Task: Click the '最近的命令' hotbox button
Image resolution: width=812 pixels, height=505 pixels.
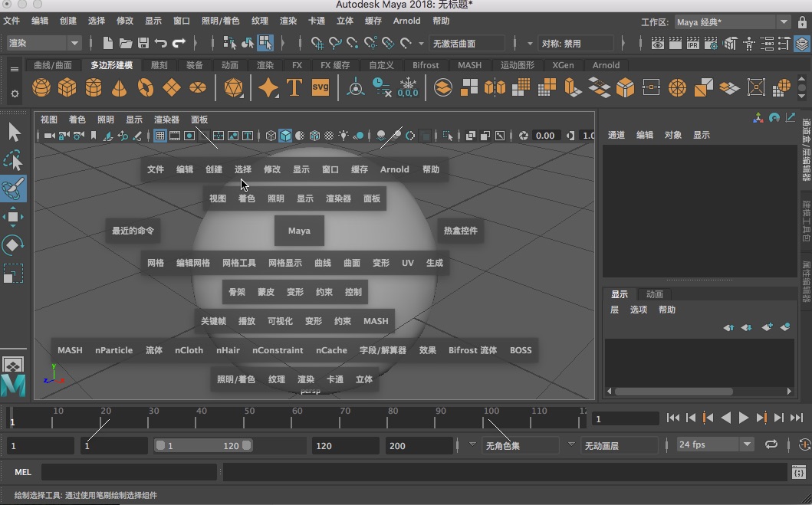Action: pyautogui.click(x=133, y=231)
